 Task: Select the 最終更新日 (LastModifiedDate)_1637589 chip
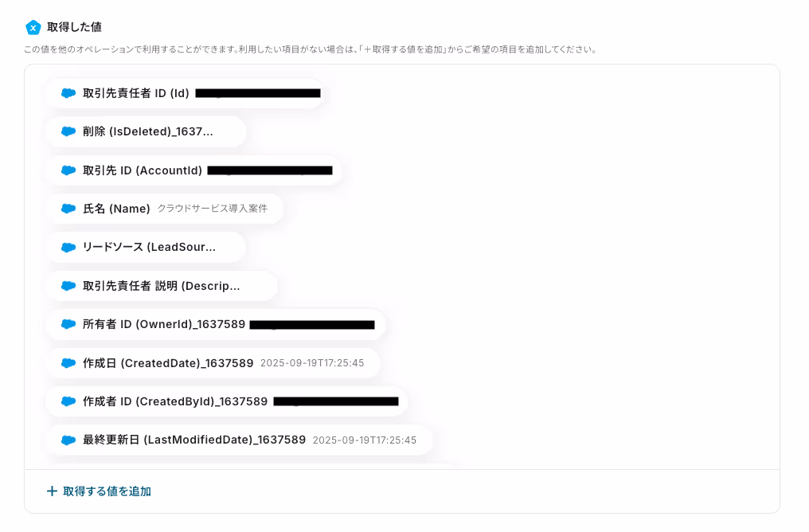240,440
